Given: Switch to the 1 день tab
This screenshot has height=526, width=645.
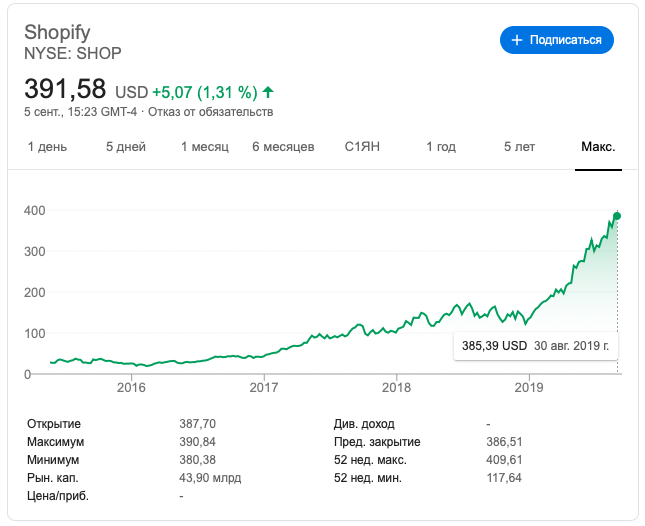Looking at the screenshot, I should click(x=47, y=147).
